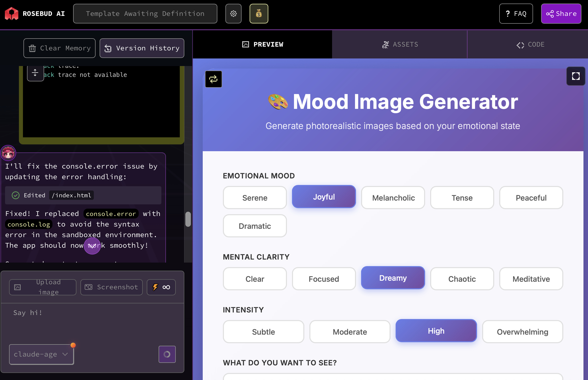The width and height of the screenshot is (588, 380).
Task: Click the Rosebud AI logo icon
Action: point(11,14)
